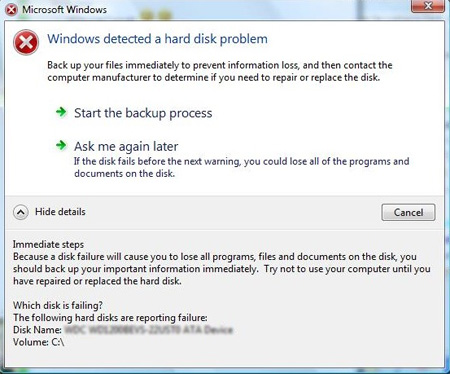Click the Hide details label
The height and width of the screenshot is (374, 450).
pyautogui.click(x=60, y=212)
